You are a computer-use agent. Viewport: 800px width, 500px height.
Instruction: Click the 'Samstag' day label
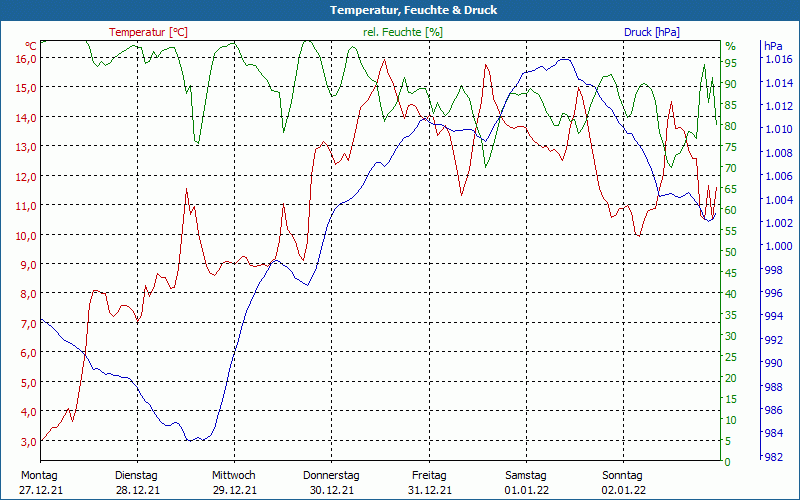pyautogui.click(x=526, y=475)
